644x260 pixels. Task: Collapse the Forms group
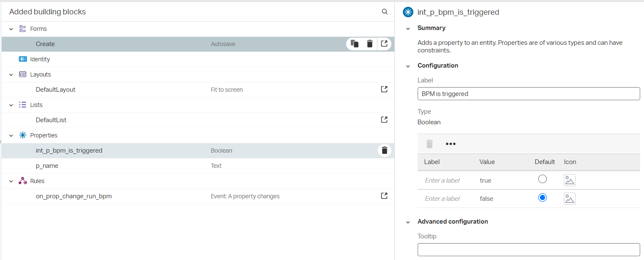(x=11, y=29)
